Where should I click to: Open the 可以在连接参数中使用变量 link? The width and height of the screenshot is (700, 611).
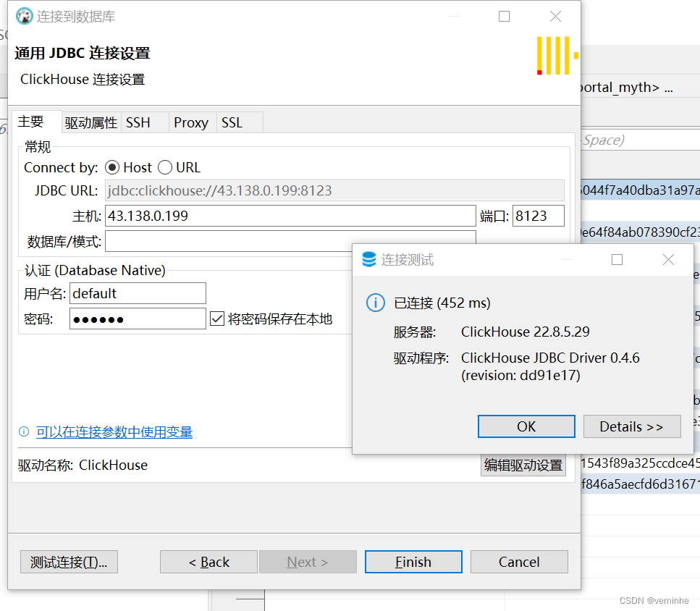click(114, 431)
